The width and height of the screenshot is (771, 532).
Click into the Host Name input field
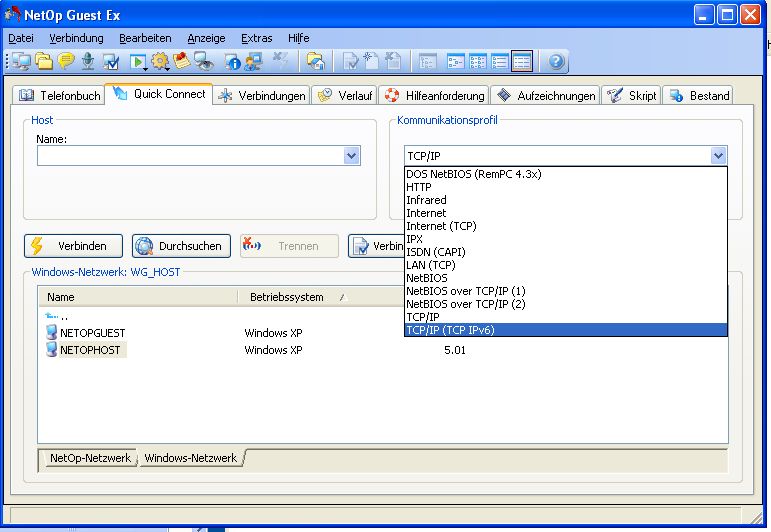pyautogui.click(x=190, y=156)
